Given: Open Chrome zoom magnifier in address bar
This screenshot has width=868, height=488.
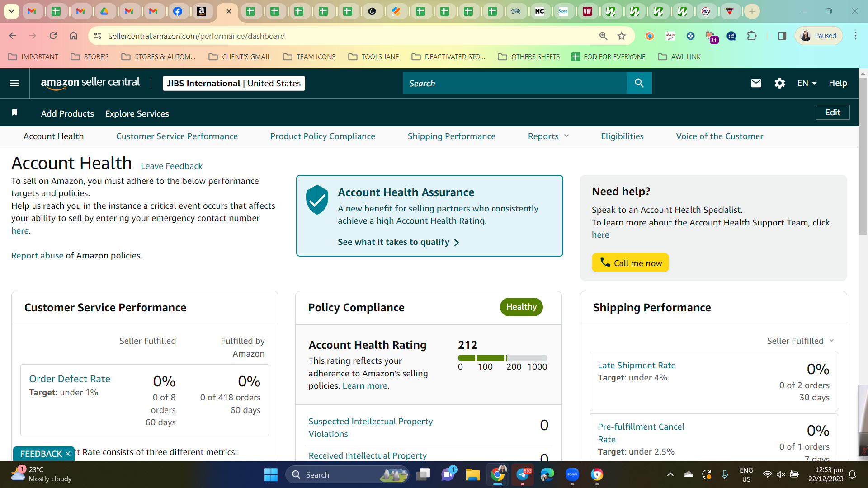Looking at the screenshot, I should tap(603, 36).
